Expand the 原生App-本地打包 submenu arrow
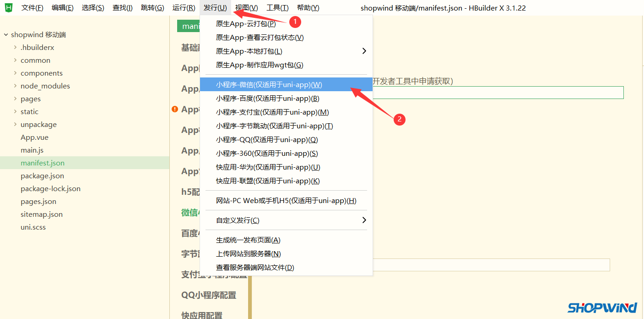This screenshot has width=644, height=319. pos(364,51)
